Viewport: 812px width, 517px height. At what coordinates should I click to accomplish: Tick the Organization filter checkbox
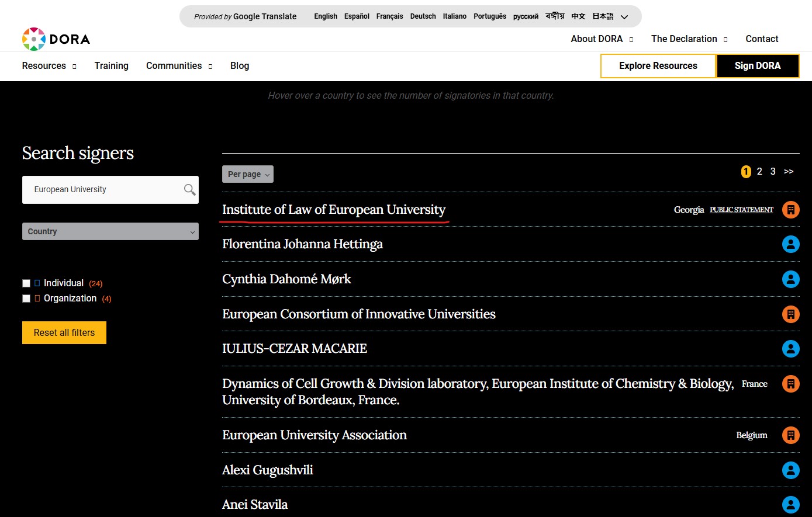point(26,299)
